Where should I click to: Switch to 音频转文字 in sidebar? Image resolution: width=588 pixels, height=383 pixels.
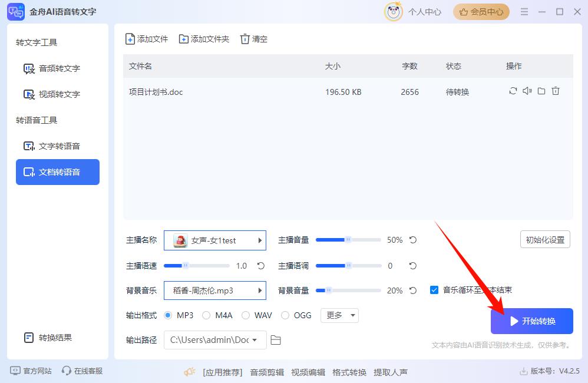pos(58,68)
